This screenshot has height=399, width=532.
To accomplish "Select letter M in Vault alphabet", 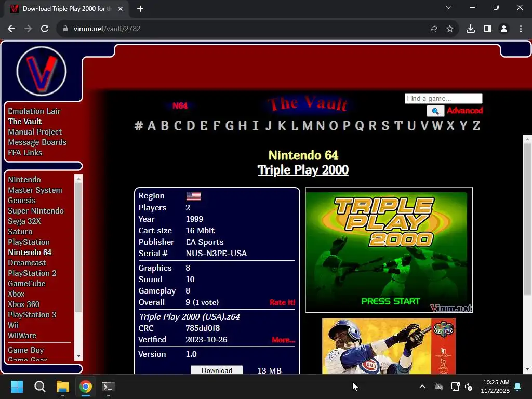I will point(308,126).
